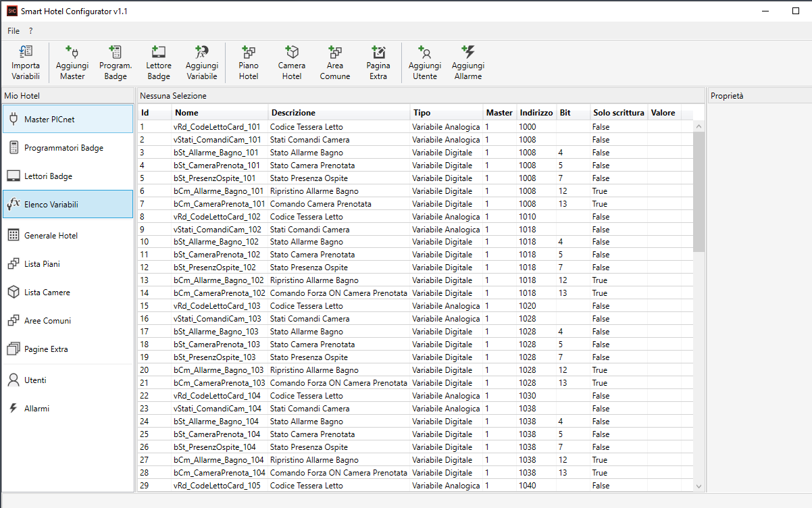Create a Pagina Extra from the toolbar
812x508 pixels.
click(378, 63)
